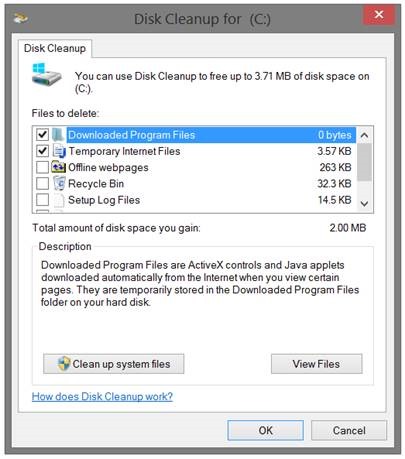
Task: Click the file list scrollbar thumb
Action: pyautogui.click(x=364, y=162)
